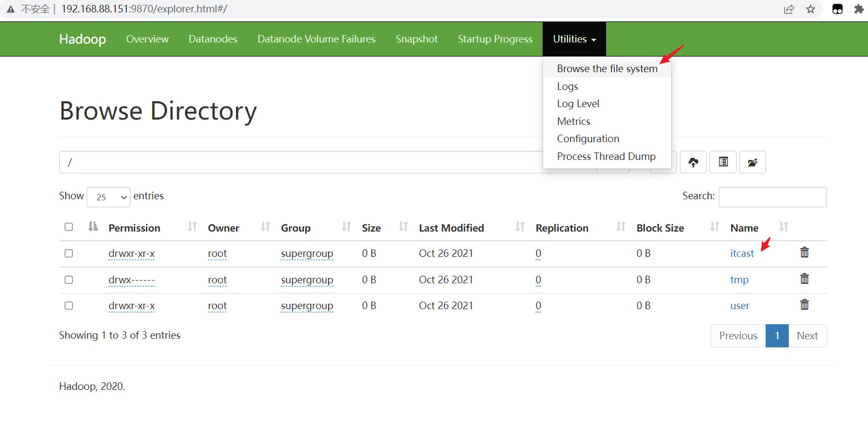The width and height of the screenshot is (868, 447).
Task: Click the drwx------ permission of tmp row
Action: point(131,280)
